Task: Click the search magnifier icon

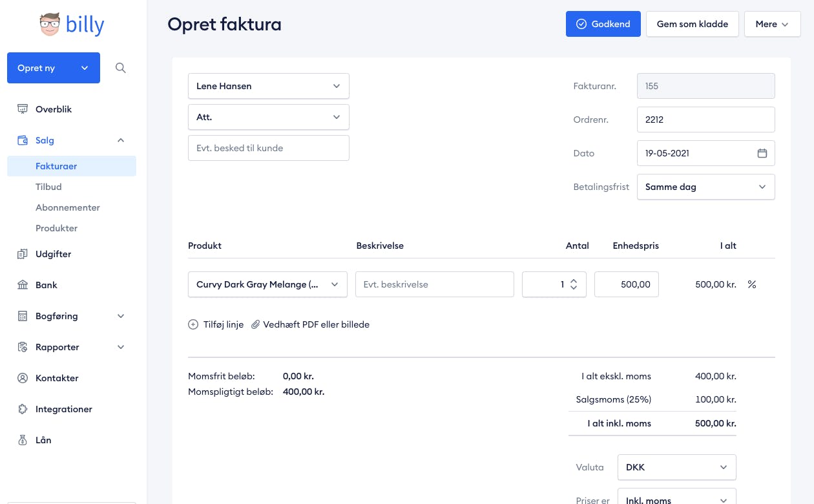Action: pyautogui.click(x=120, y=68)
